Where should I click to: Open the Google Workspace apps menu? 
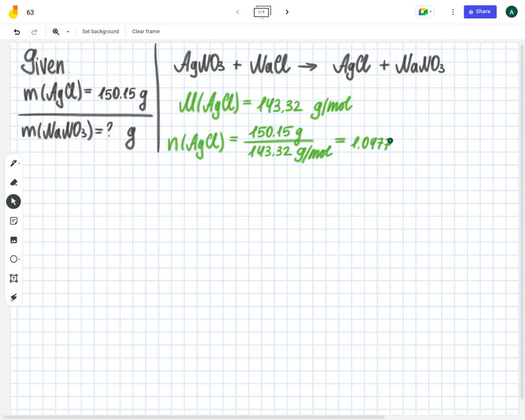point(423,11)
